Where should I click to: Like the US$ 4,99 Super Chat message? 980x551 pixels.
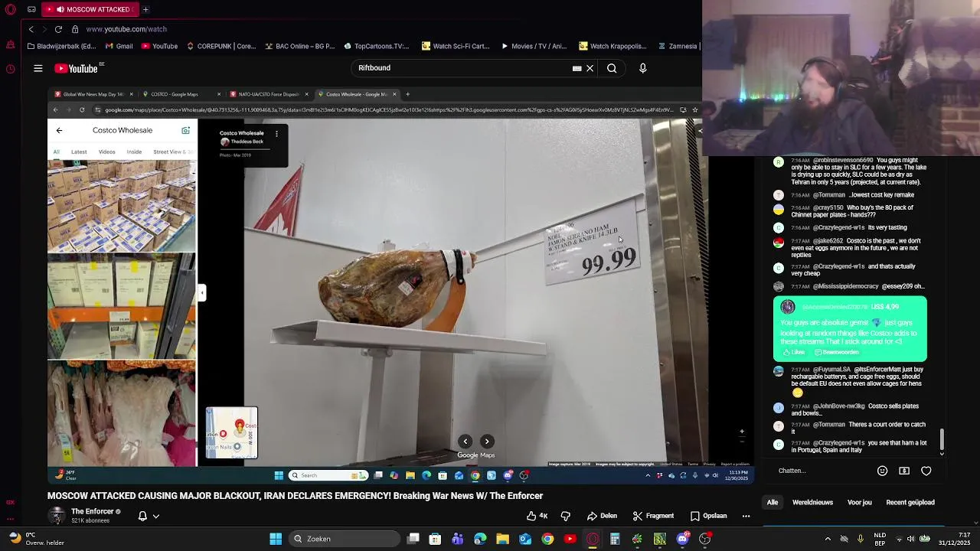click(793, 352)
